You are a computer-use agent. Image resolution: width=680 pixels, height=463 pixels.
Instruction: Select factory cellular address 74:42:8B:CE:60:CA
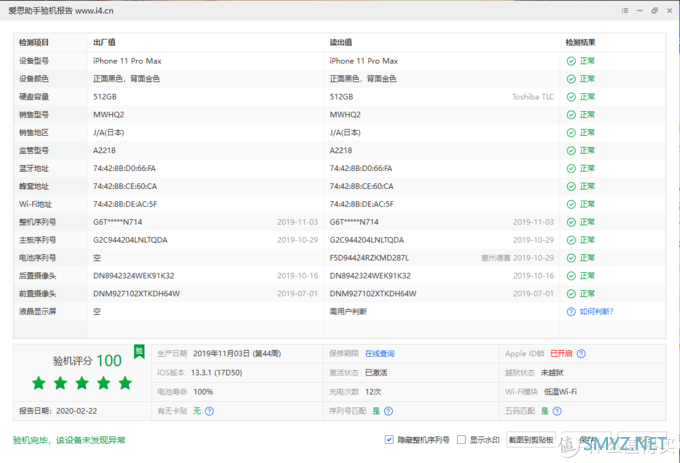tap(125, 186)
